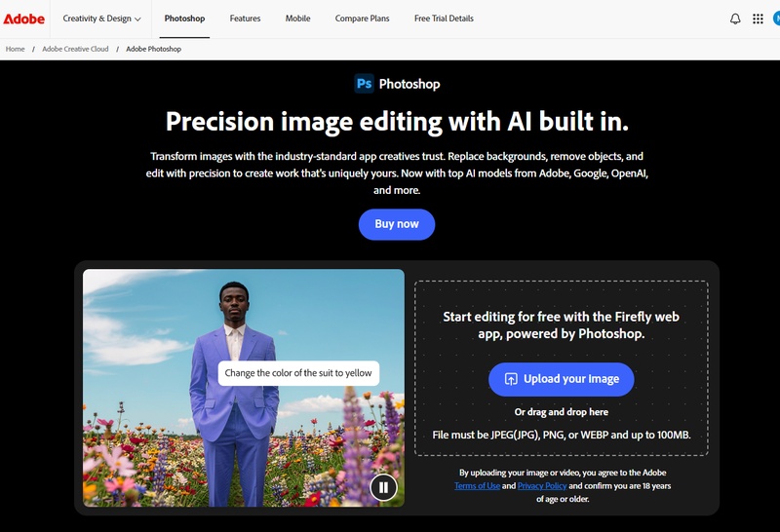Select the Photoshop tab
This screenshot has width=780, height=532.
click(x=184, y=19)
